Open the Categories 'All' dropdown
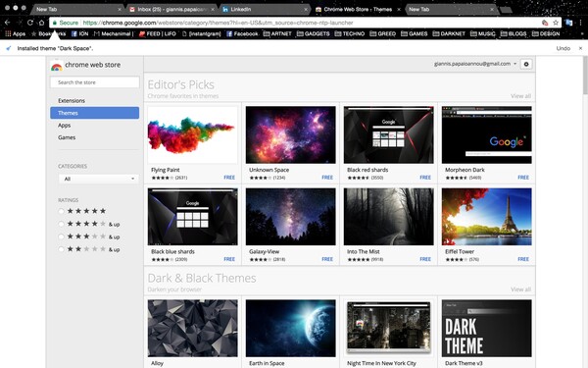588x368 pixels. [99, 179]
